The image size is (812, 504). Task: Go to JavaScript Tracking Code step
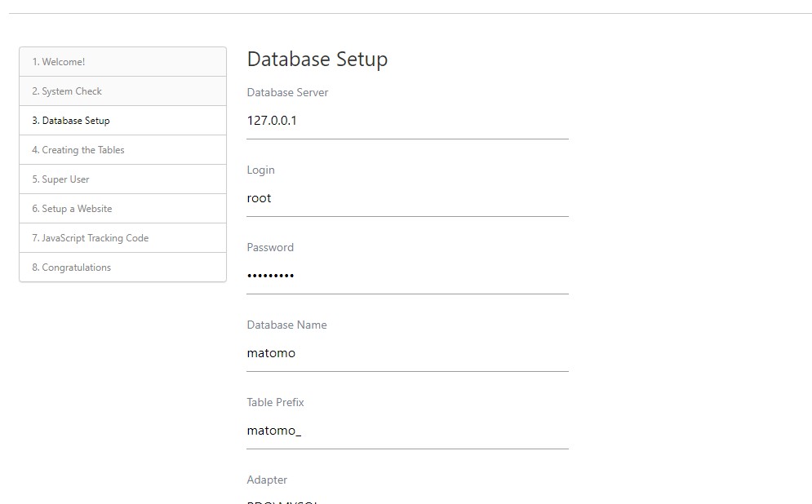point(91,238)
